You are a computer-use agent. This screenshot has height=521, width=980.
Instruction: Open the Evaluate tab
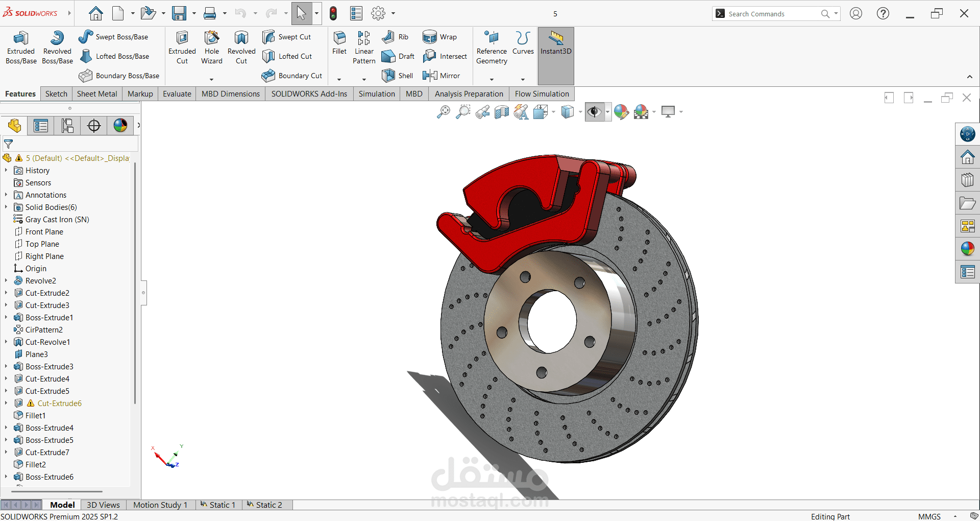[x=177, y=94]
